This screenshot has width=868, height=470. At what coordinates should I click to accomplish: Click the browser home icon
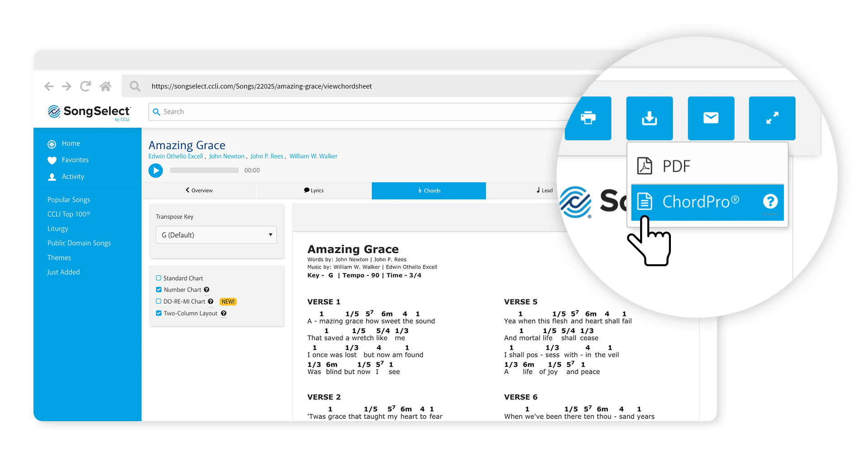pos(106,86)
